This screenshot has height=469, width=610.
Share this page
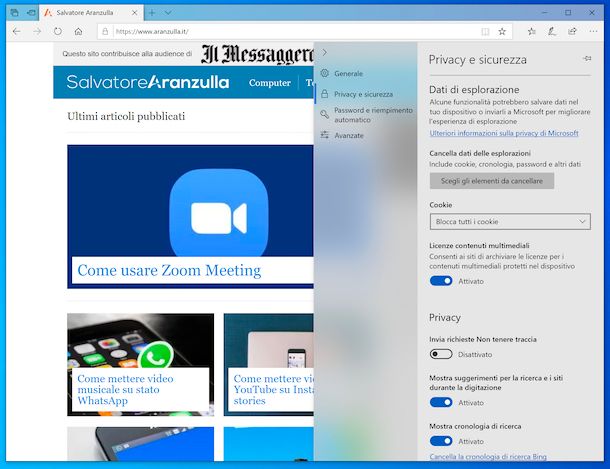coord(572,32)
